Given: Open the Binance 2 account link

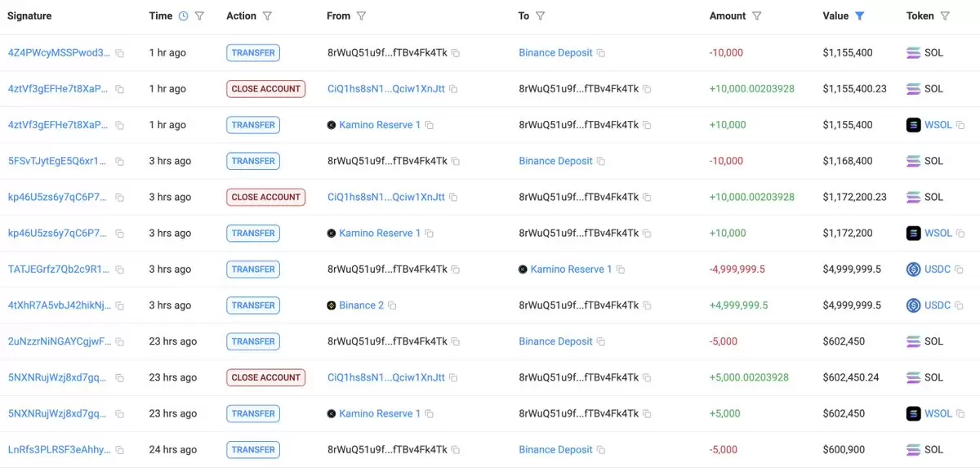Looking at the screenshot, I should (x=361, y=305).
